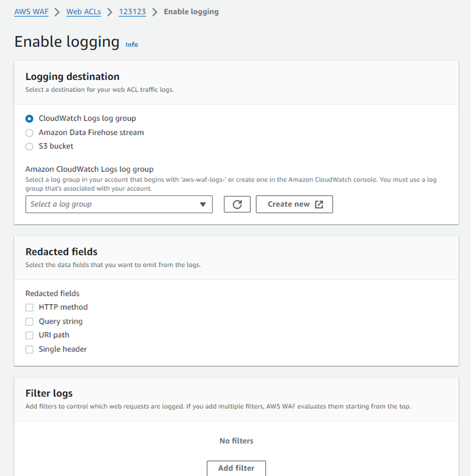This screenshot has width=471, height=476.
Task: Choose S3 bucket as logging destination
Action: 29,146
